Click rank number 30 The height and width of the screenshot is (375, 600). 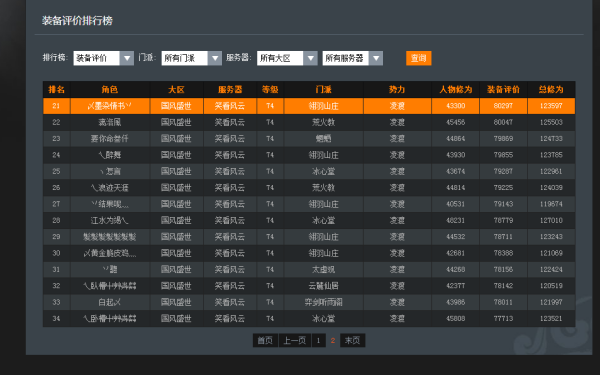56,253
